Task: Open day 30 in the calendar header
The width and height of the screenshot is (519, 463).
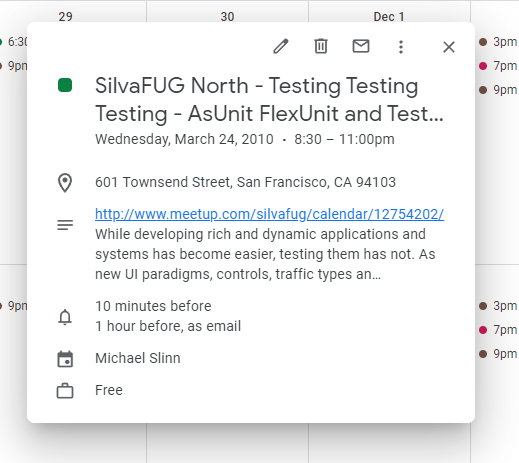Action: pos(227,17)
